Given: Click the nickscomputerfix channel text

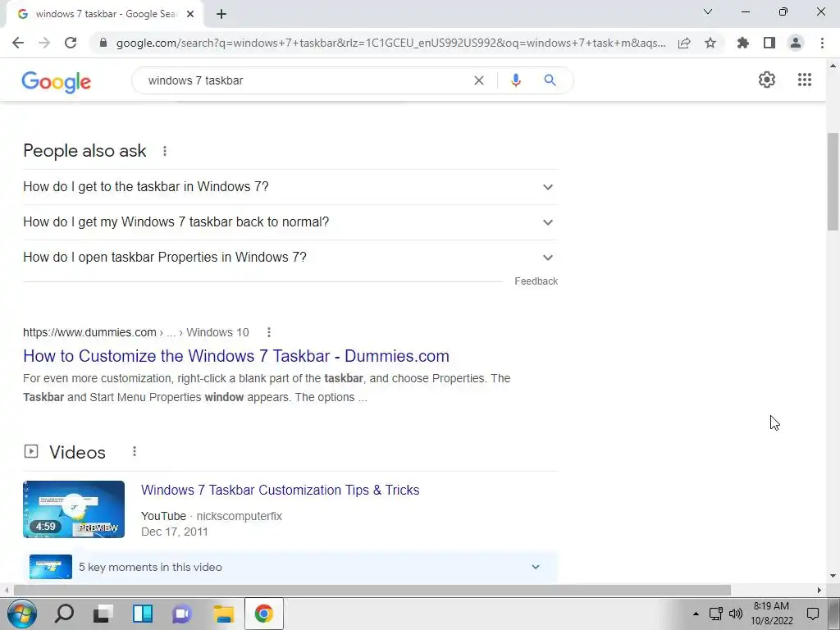Looking at the screenshot, I should [x=239, y=517].
